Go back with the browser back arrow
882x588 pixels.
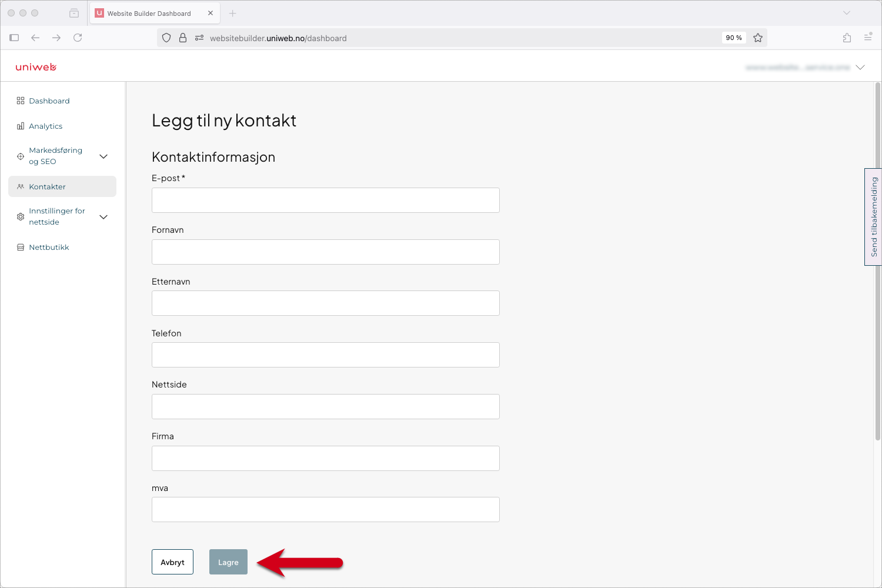pyautogui.click(x=35, y=38)
